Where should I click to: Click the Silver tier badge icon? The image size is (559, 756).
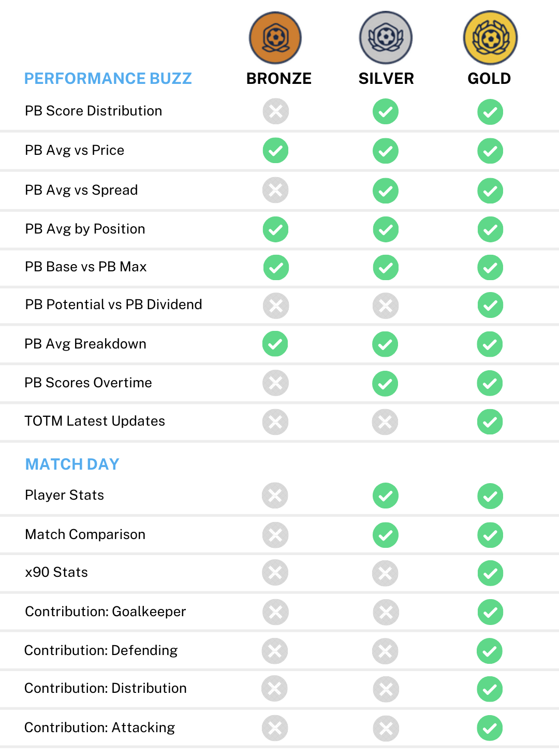coord(386,38)
